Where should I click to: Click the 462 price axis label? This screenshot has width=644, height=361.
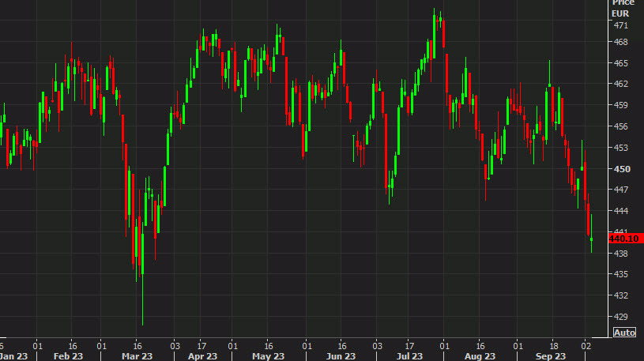point(620,84)
